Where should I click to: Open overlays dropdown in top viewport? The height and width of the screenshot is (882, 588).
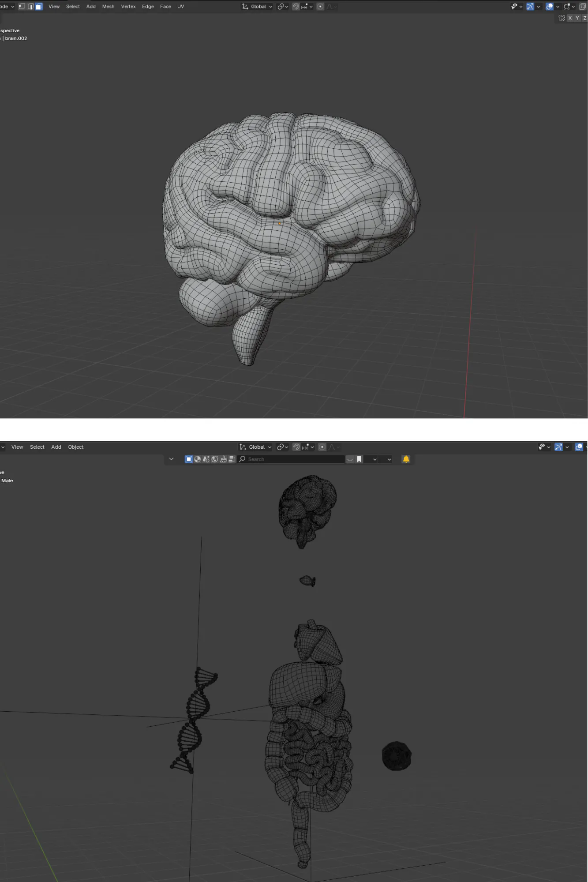(558, 7)
